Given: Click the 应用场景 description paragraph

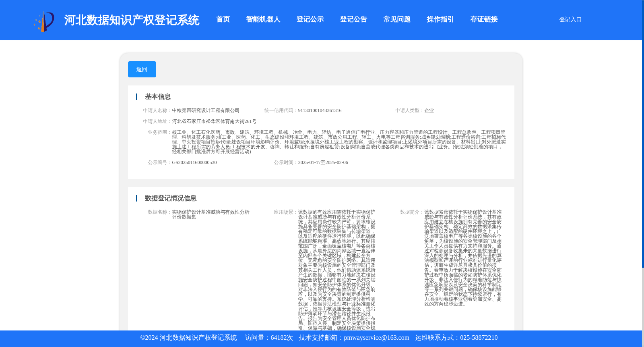Looking at the screenshot, I should tap(337, 270).
